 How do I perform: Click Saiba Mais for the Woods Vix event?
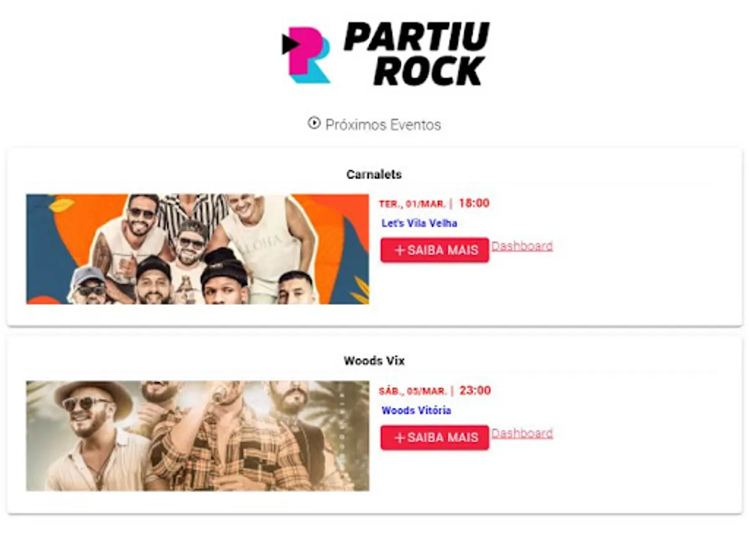[x=435, y=437]
